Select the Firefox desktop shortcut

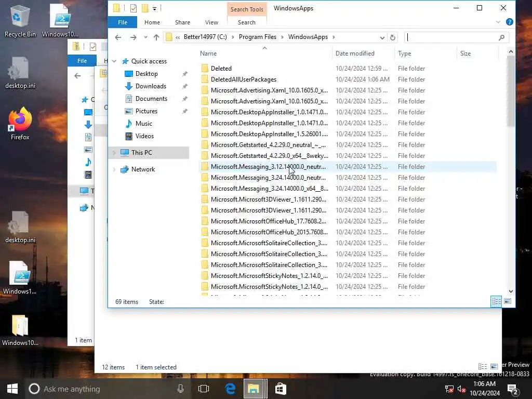[20, 123]
